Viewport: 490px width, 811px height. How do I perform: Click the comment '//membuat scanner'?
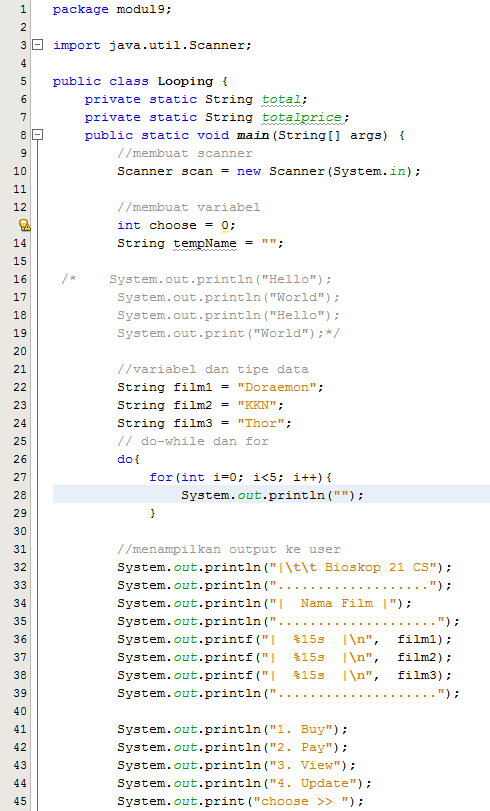coord(185,153)
